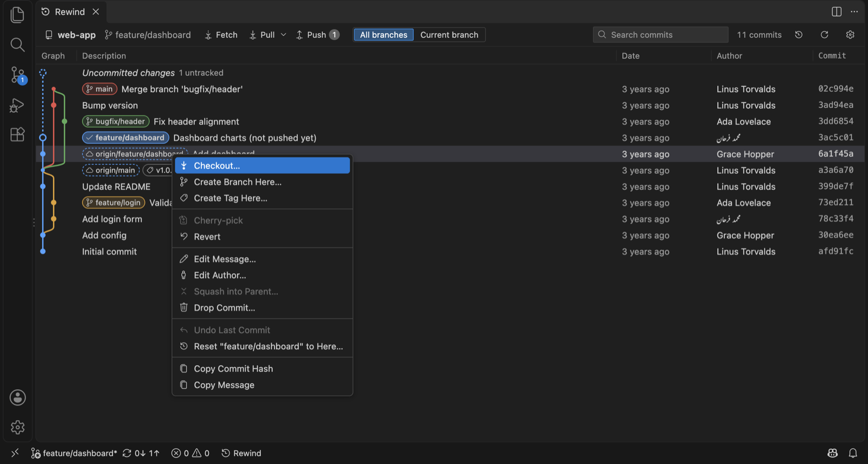
Task: Select Create Tag Here... menu entry
Action: (x=262, y=198)
